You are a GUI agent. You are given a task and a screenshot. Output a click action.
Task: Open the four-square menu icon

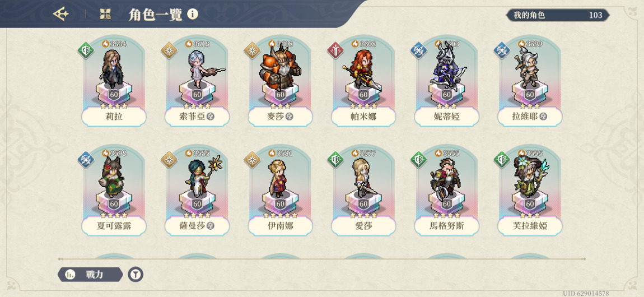pos(105,15)
